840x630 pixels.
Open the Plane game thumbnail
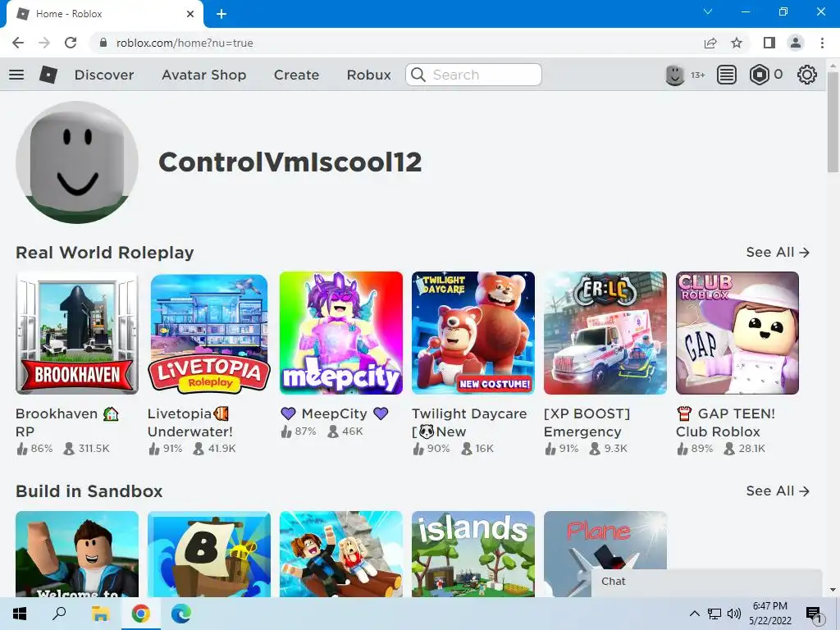(605, 541)
